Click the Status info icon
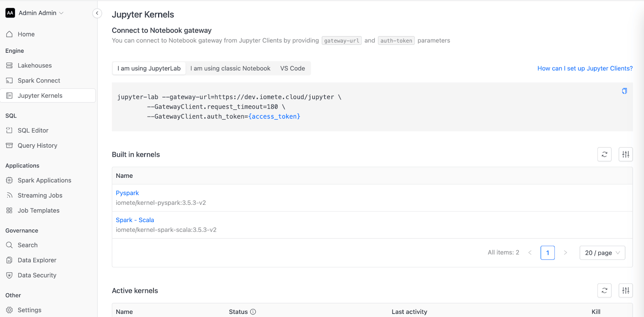The width and height of the screenshot is (644, 317). coord(253,312)
